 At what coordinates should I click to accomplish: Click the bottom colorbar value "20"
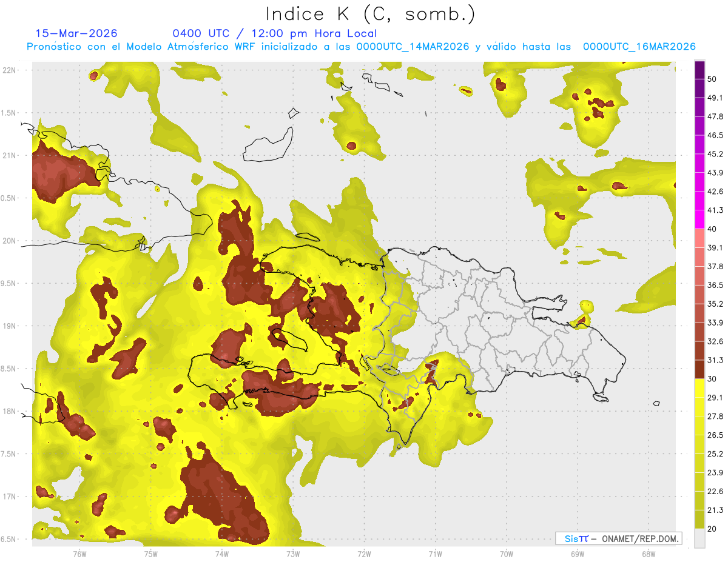coord(712,529)
